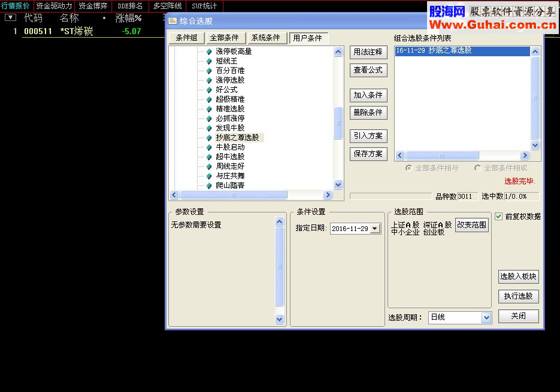Select 发现牛股 formula in tree
The width and height of the screenshot is (560, 392).
point(230,128)
